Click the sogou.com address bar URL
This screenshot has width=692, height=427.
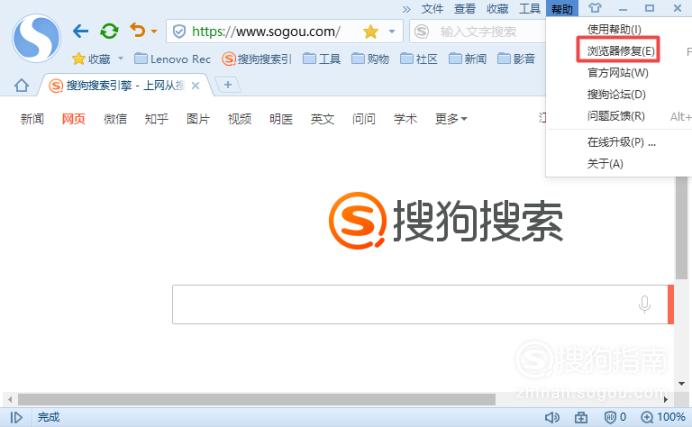click(x=266, y=31)
